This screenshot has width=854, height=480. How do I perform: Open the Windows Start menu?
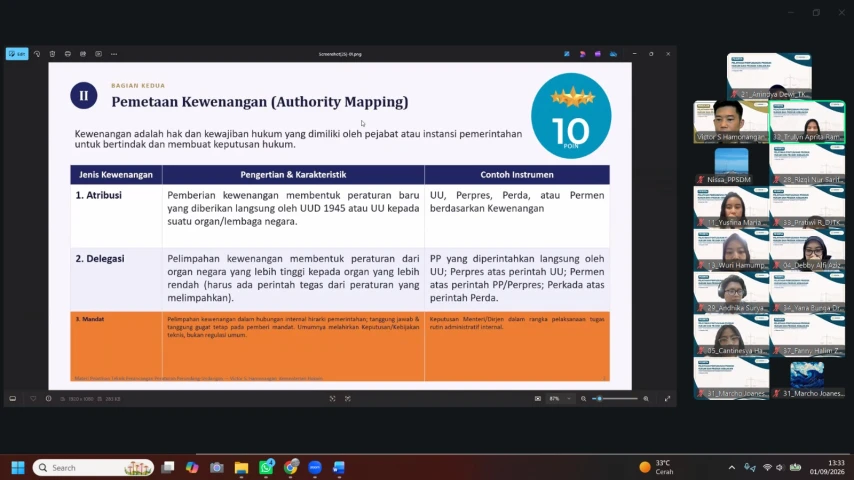tap(18, 467)
